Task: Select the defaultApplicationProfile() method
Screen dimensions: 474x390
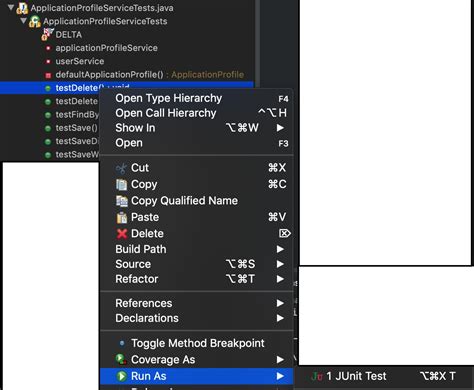Action: point(150,75)
